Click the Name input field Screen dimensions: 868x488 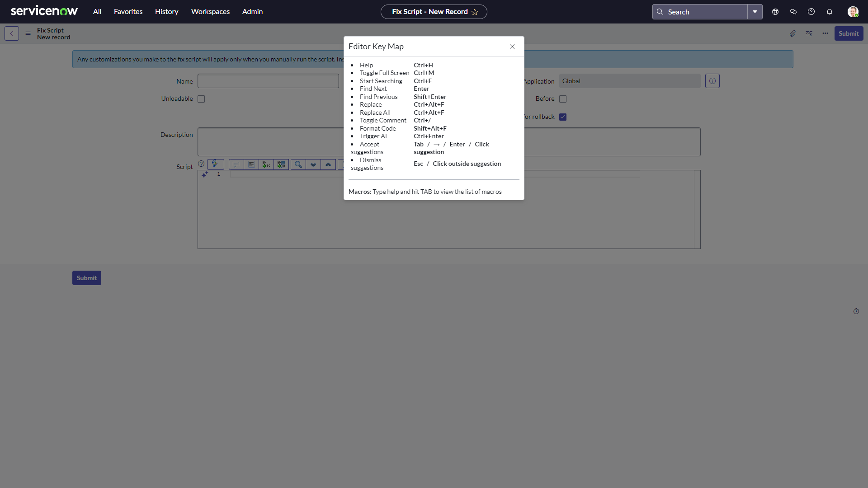pos(268,81)
